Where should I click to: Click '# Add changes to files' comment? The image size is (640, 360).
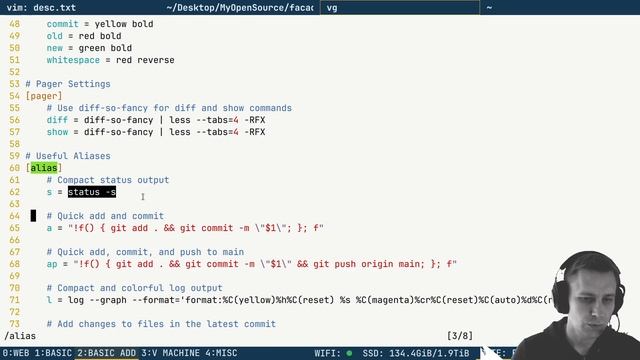[x=161, y=324]
